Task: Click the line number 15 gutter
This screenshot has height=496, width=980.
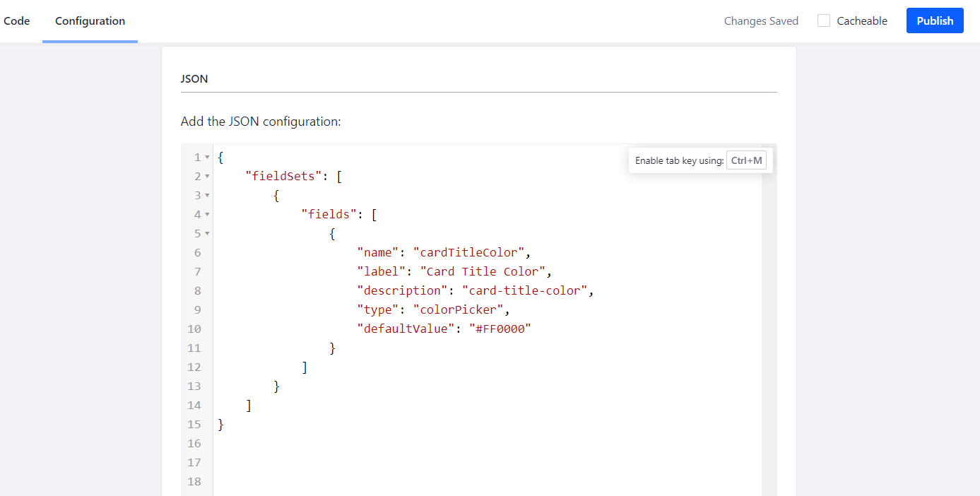Action: pyautogui.click(x=194, y=425)
